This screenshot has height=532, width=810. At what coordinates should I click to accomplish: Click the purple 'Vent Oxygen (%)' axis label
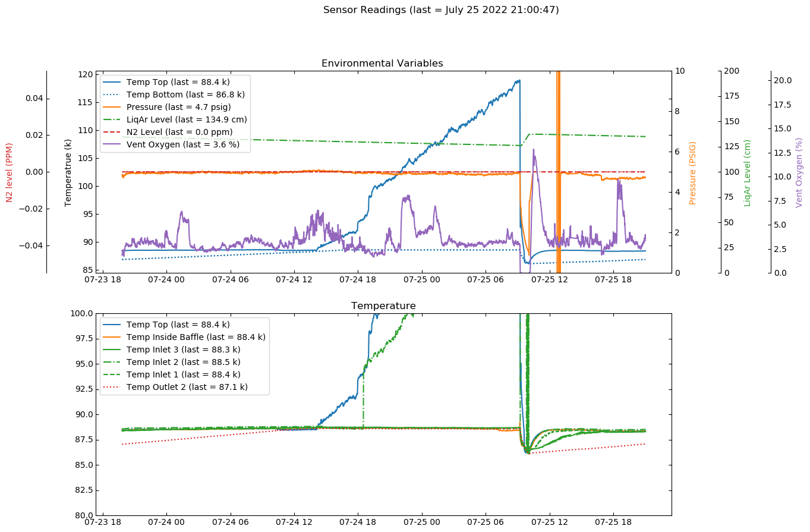tap(799, 172)
